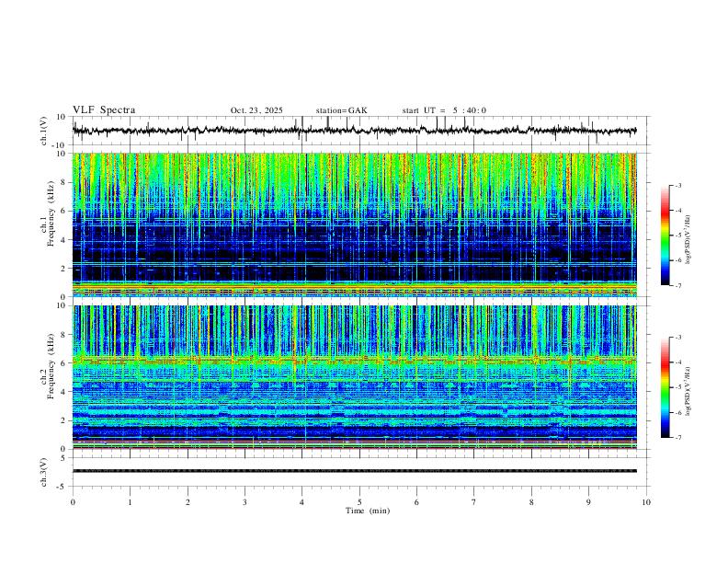Select the ch.1 "Frequency (kHz)" axis label
728x563 pixels.
coord(51,214)
